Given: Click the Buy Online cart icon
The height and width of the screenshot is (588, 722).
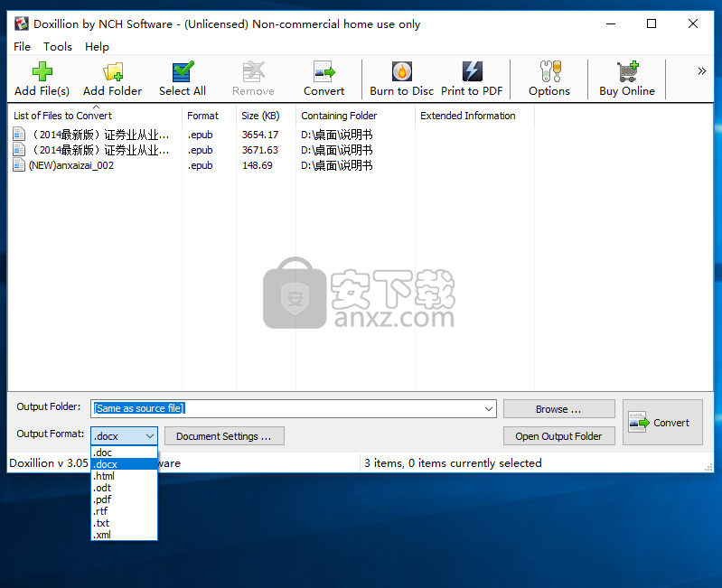Looking at the screenshot, I should pyautogui.click(x=627, y=71).
